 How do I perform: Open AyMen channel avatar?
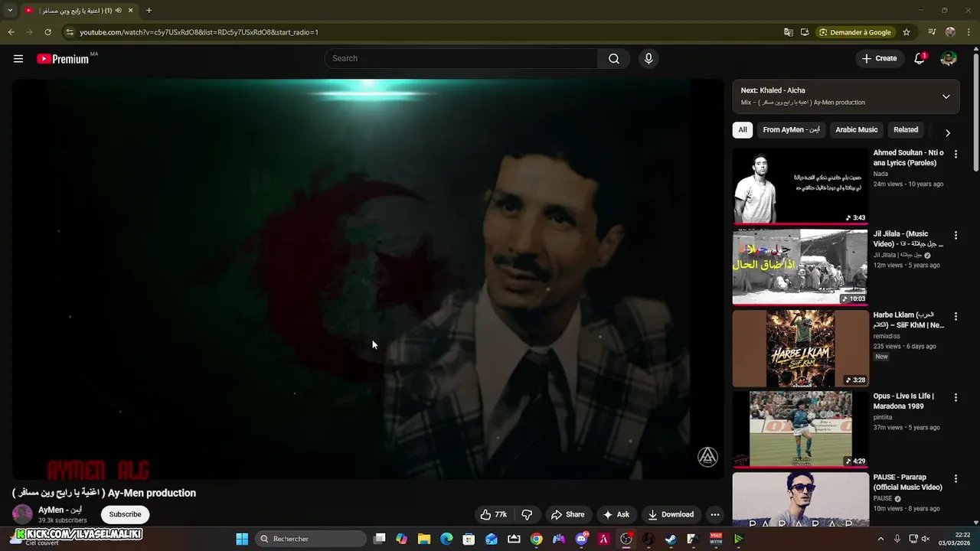point(22,514)
